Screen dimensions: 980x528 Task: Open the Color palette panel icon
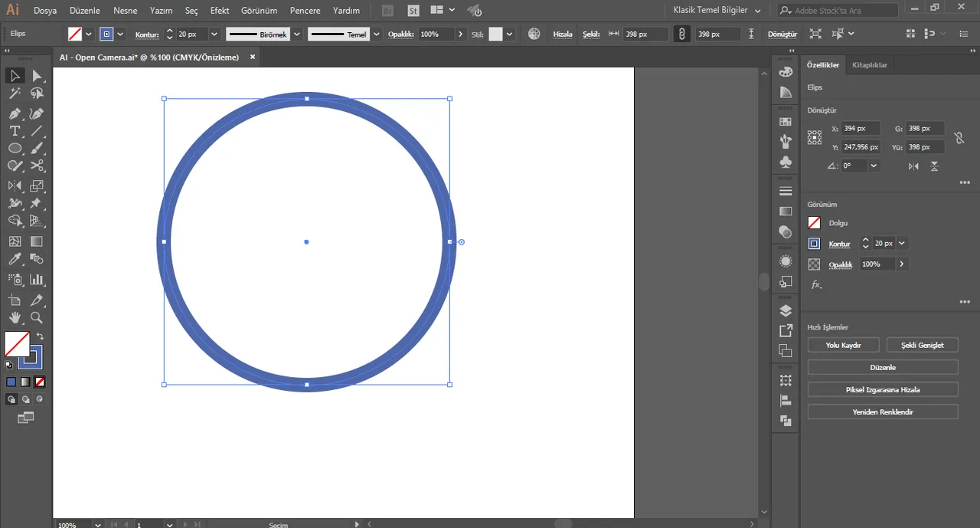pyautogui.click(x=786, y=71)
